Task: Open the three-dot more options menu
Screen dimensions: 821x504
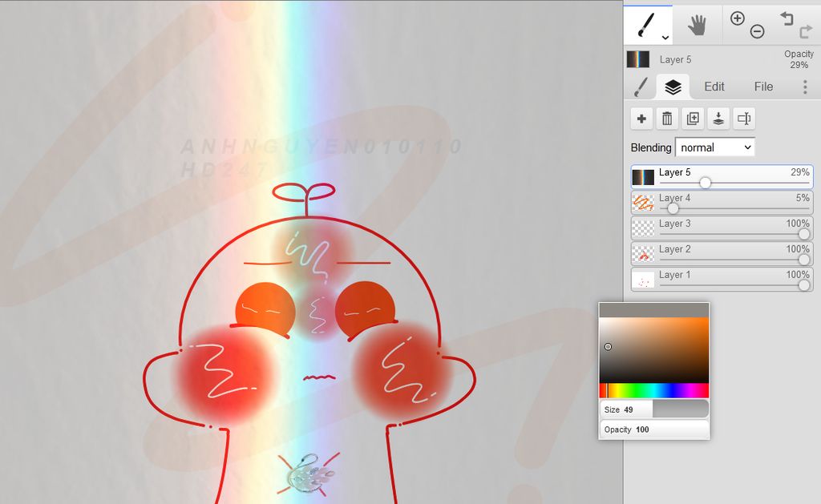Action: (805, 87)
